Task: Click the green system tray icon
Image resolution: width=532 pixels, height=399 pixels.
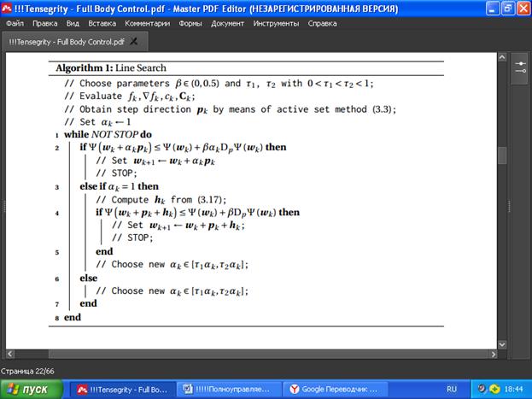Action: pos(494,389)
